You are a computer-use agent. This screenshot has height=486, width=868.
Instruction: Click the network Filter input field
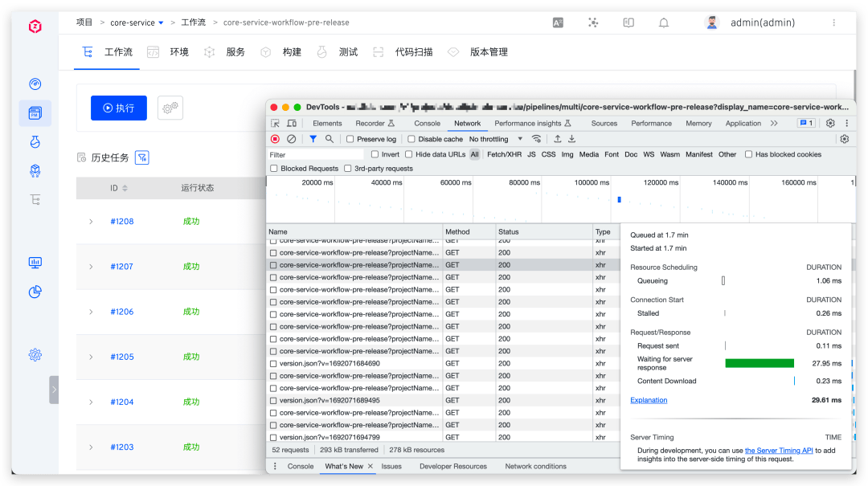315,154
